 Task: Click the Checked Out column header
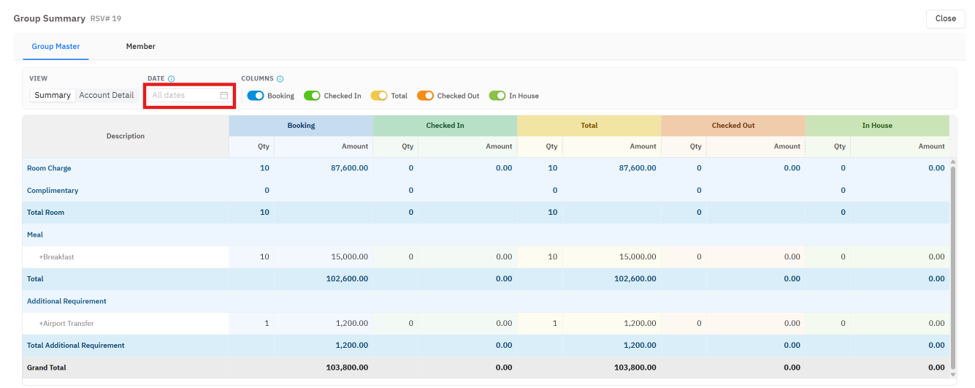click(x=733, y=125)
